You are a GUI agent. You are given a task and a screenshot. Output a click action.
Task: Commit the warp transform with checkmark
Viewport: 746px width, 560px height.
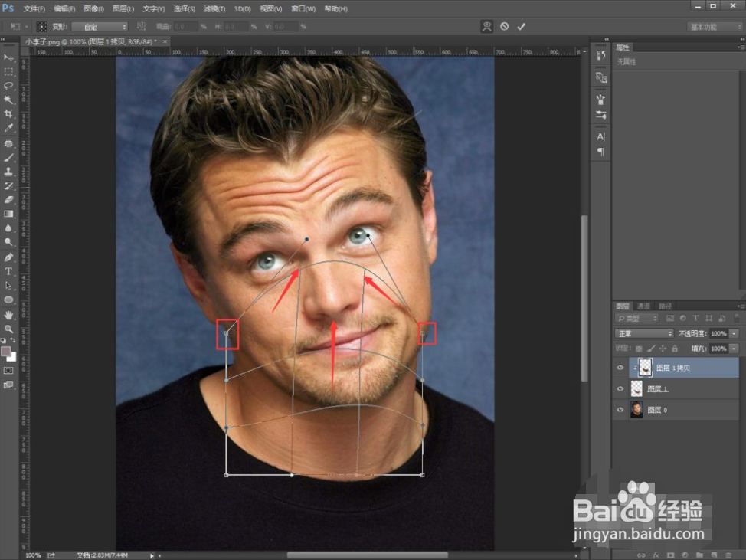tap(521, 27)
